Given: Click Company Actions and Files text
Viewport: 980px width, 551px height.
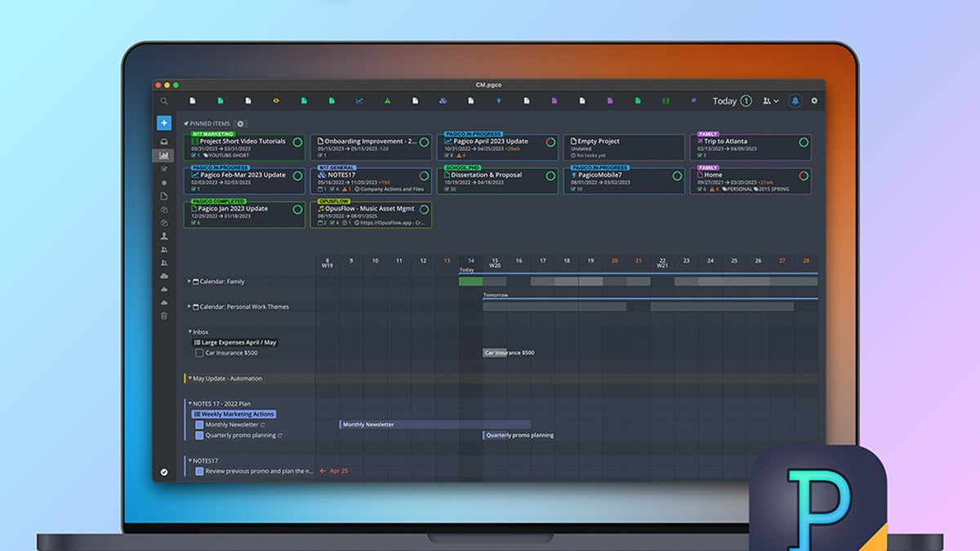Looking at the screenshot, I should click(392, 189).
